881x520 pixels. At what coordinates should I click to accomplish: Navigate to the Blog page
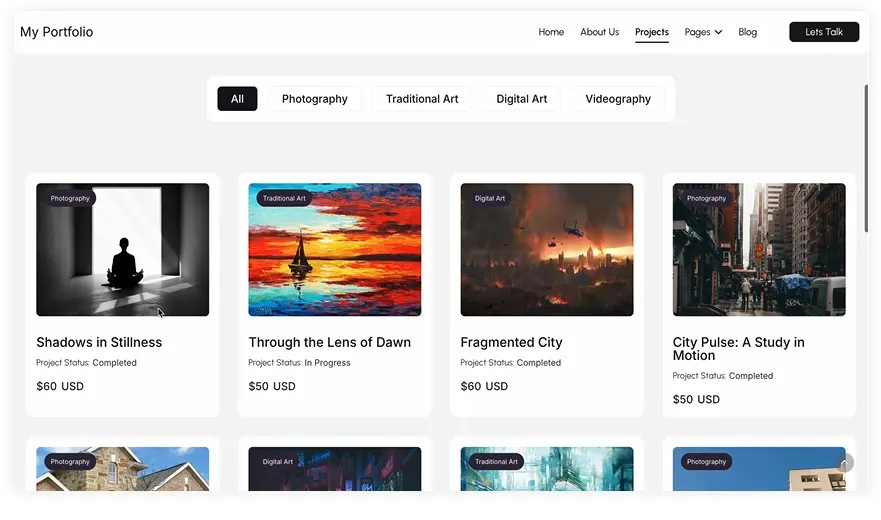747,32
